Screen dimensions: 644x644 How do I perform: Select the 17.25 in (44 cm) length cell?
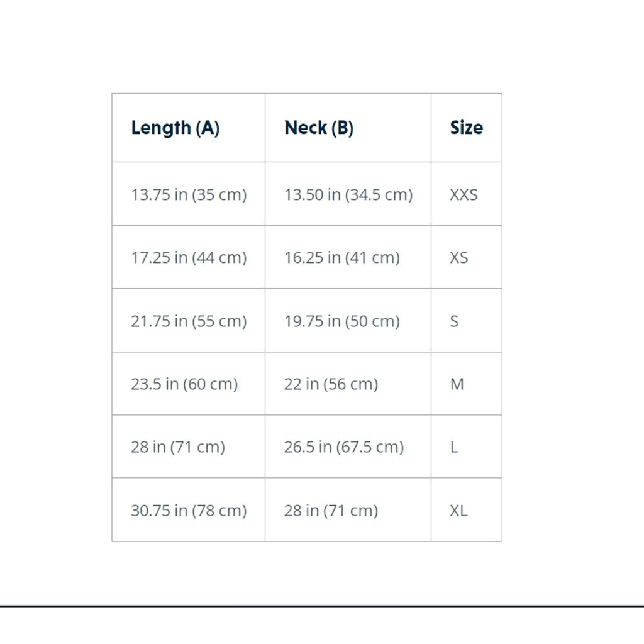(189, 257)
